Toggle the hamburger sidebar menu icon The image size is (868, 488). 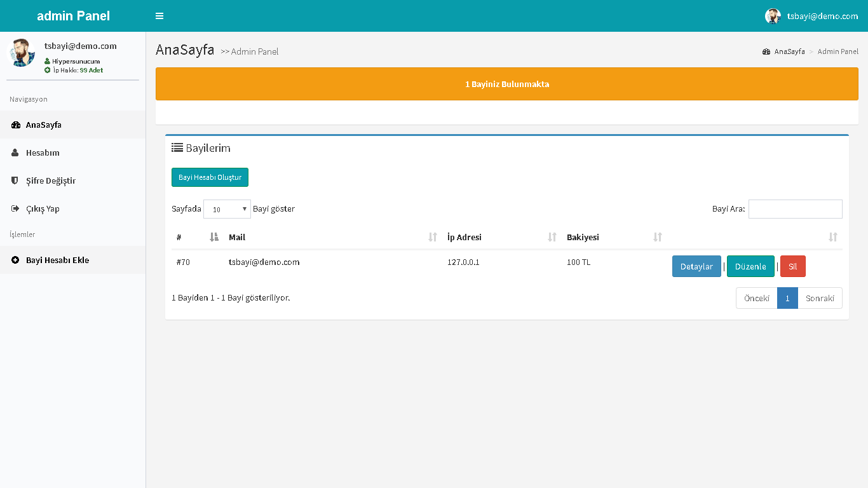[x=159, y=16]
